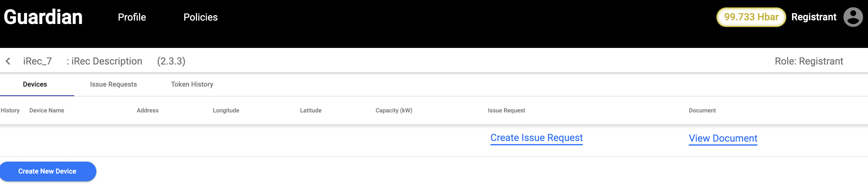Viewport: 868px width, 188px height.
Task: Click the Address column header
Action: click(x=148, y=110)
